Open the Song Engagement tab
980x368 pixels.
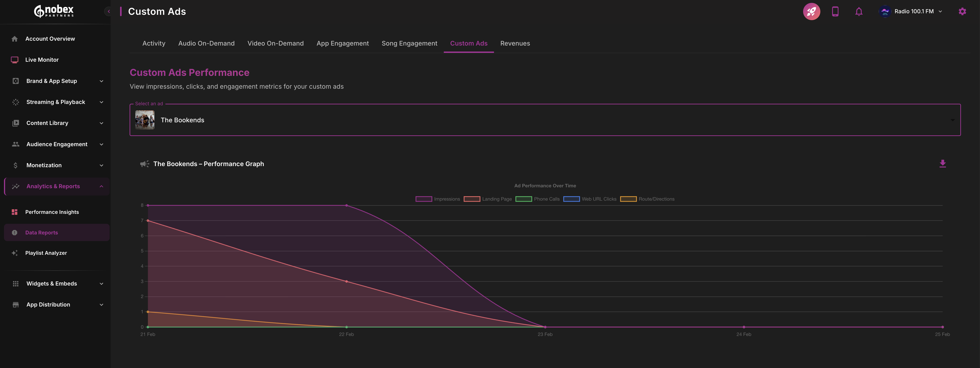click(x=409, y=43)
